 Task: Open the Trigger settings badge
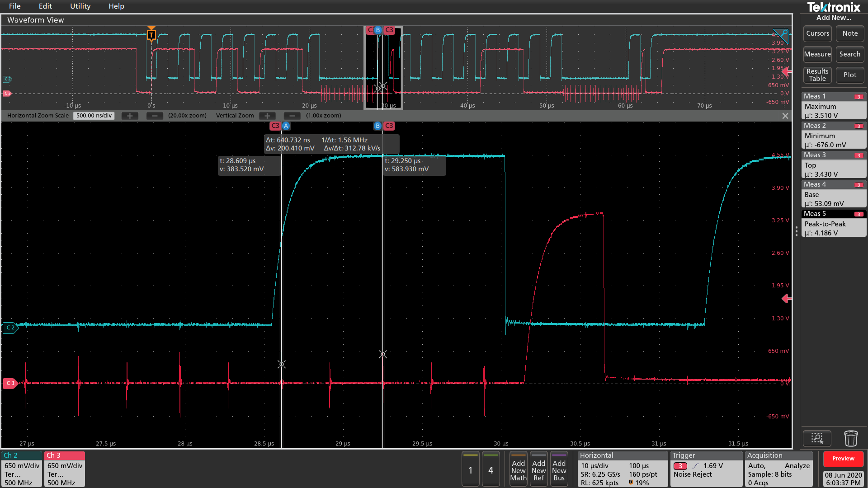click(706, 469)
